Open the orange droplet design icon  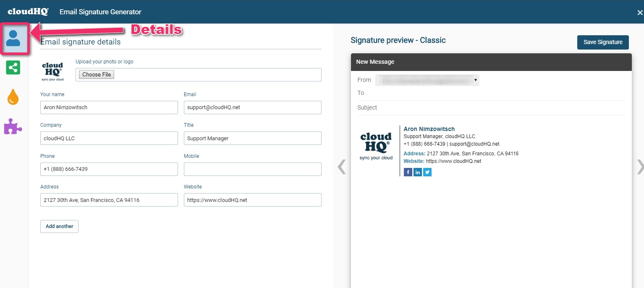pyautogui.click(x=13, y=97)
